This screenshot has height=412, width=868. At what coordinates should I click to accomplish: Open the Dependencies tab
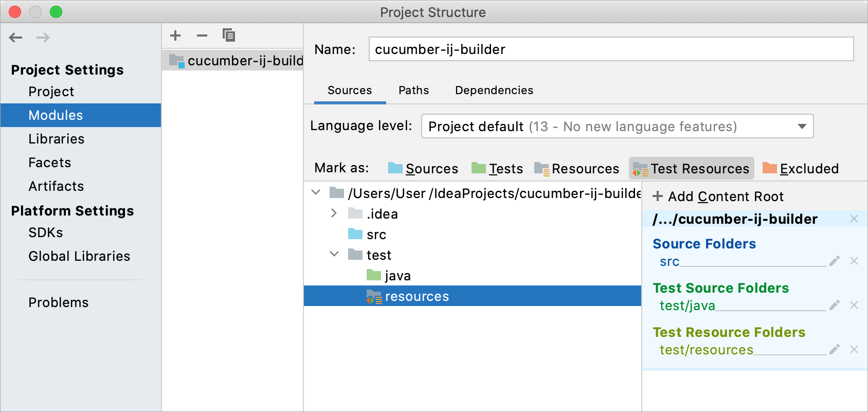pyautogui.click(x=494, y=91)
